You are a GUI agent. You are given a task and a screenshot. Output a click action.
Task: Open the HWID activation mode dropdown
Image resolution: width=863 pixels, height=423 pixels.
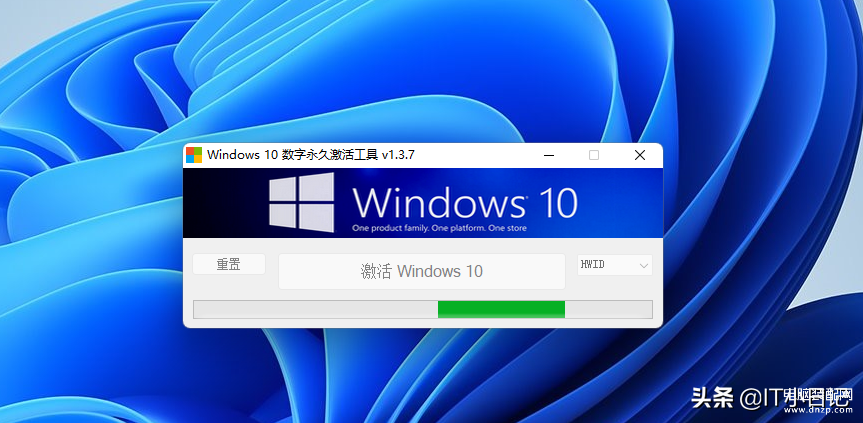[615, 265]
